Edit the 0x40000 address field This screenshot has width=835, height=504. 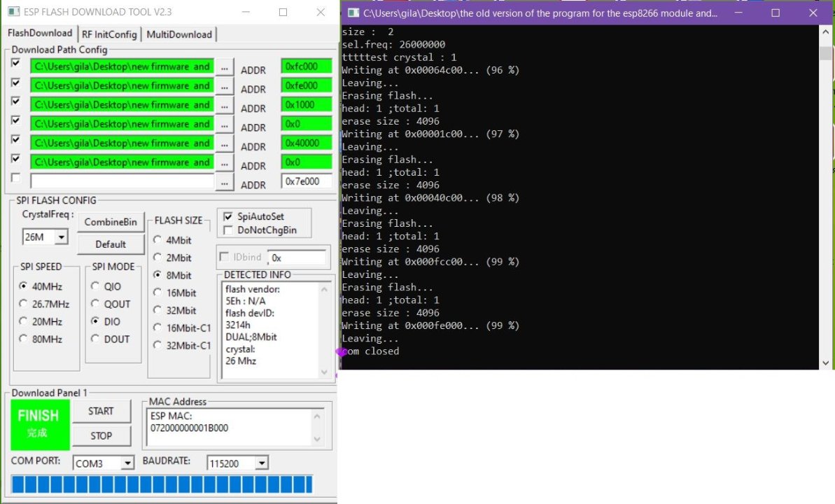coord(306,143)
